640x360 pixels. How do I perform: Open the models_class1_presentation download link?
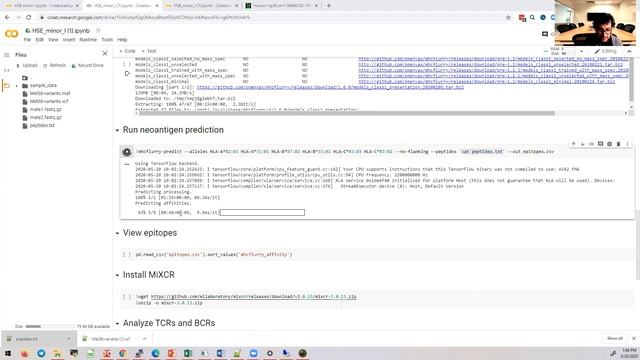tap(330, 87)
